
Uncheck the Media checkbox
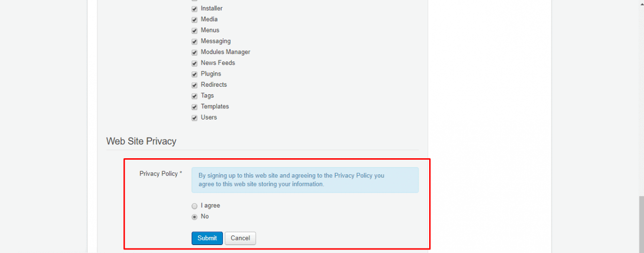194,20
